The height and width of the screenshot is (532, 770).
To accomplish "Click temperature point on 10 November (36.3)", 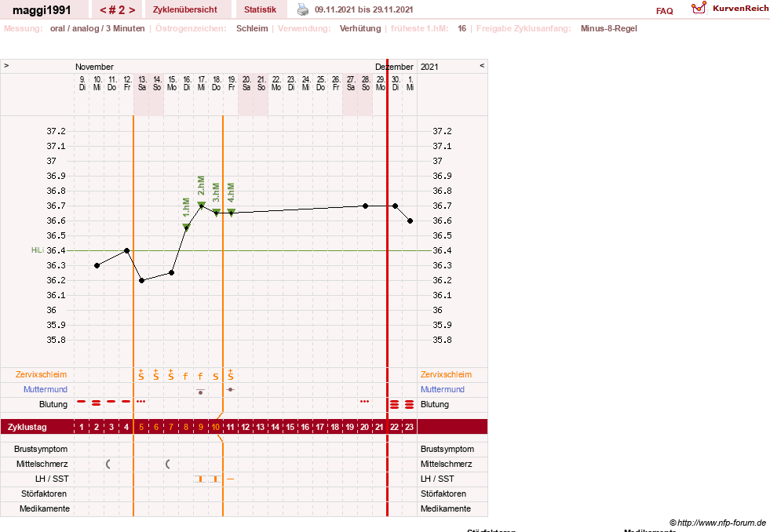I will 97,265.
